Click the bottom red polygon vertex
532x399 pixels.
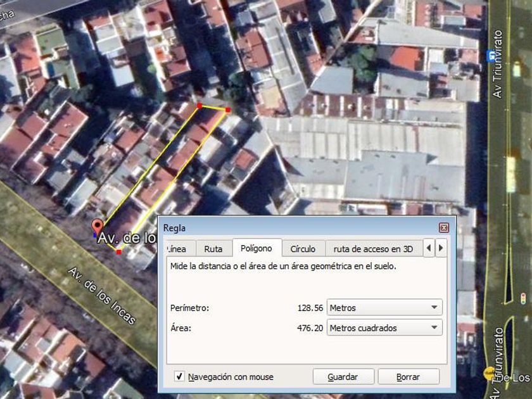pyautogui.click(x=118, y=252)
